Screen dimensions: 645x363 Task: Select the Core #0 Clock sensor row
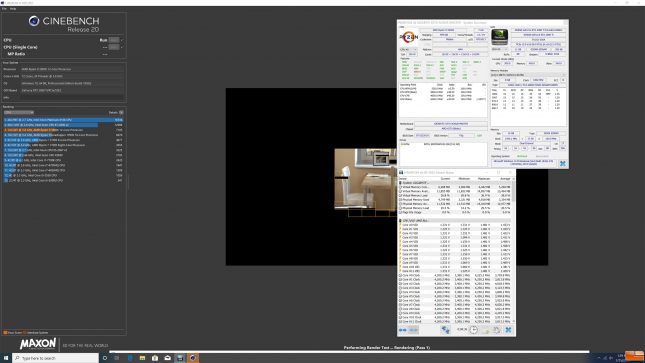[456, 275]
